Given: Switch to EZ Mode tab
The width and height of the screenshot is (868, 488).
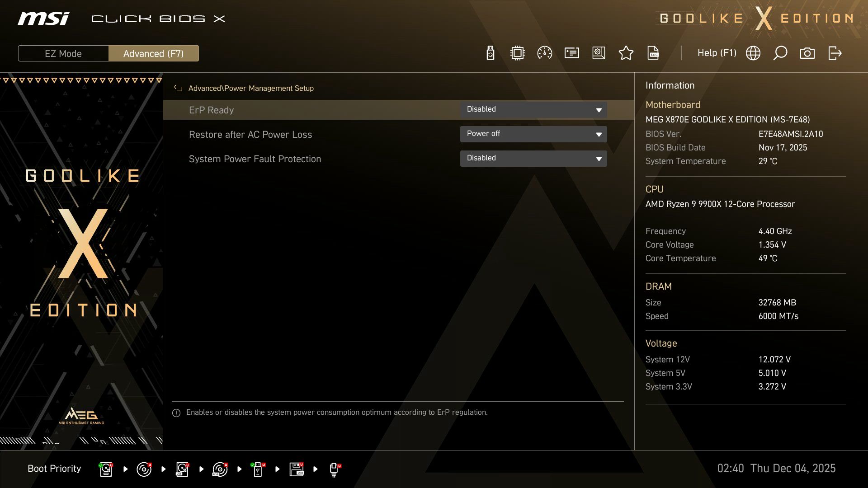Looking at the screenshot, I should (63, 53).
